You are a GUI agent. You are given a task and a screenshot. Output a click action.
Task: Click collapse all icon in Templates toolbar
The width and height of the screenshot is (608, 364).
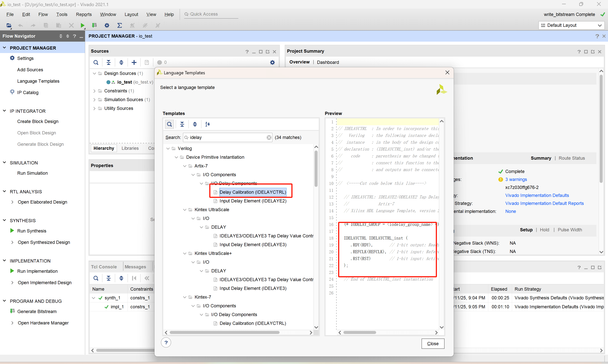pyautogui.click(x=182, y=124)
